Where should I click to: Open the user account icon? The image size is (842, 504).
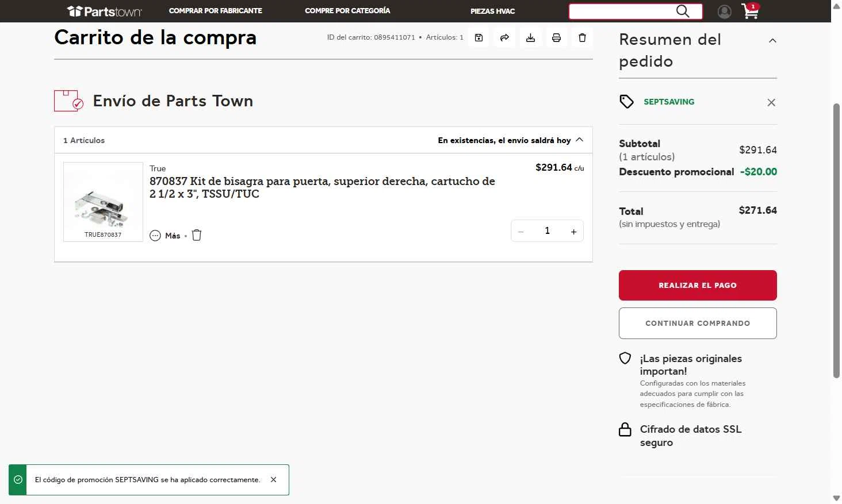[x=724, y=11]
